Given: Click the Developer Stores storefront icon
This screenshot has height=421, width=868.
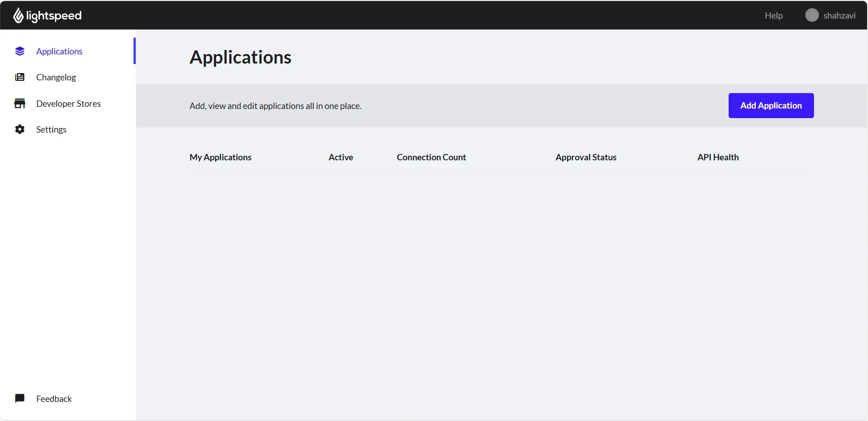Looking at the screenshot, I should [x=20, y=104].
